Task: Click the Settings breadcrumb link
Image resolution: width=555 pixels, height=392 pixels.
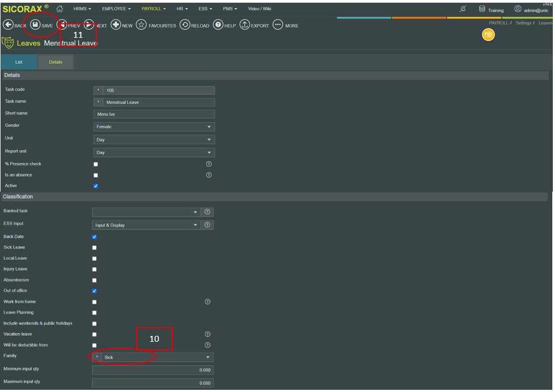Action: [523, 23]
